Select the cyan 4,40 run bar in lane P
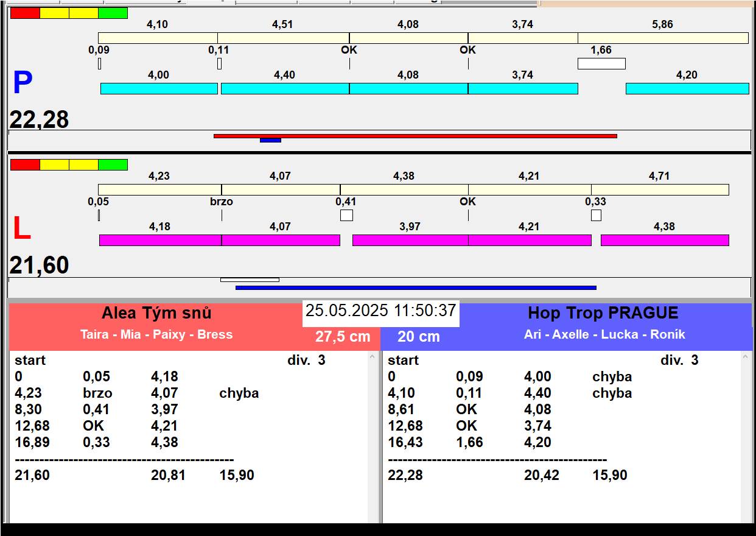 [x=285, y=88]
